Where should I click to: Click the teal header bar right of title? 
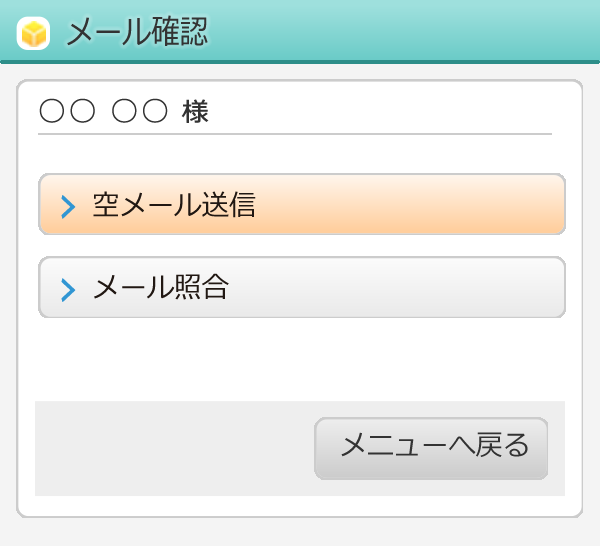click(x=420, y=32)
